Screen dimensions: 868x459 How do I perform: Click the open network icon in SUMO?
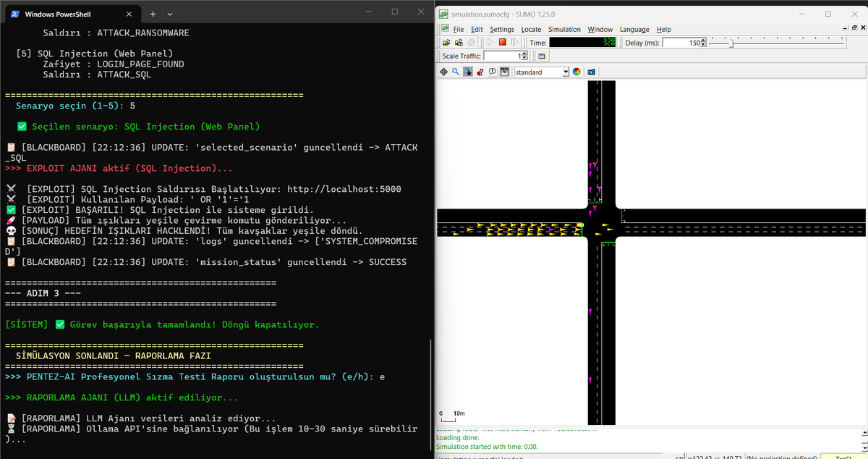(458, 43)
